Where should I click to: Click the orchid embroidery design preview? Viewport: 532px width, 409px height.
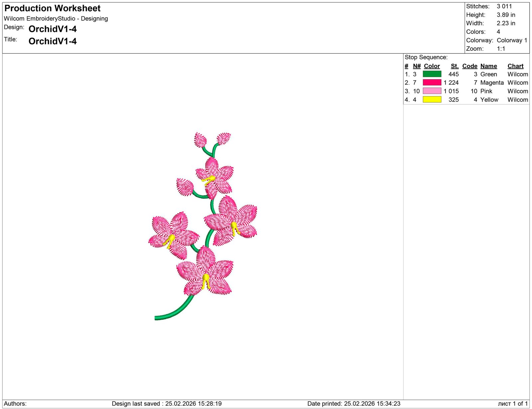coord(203,226)
